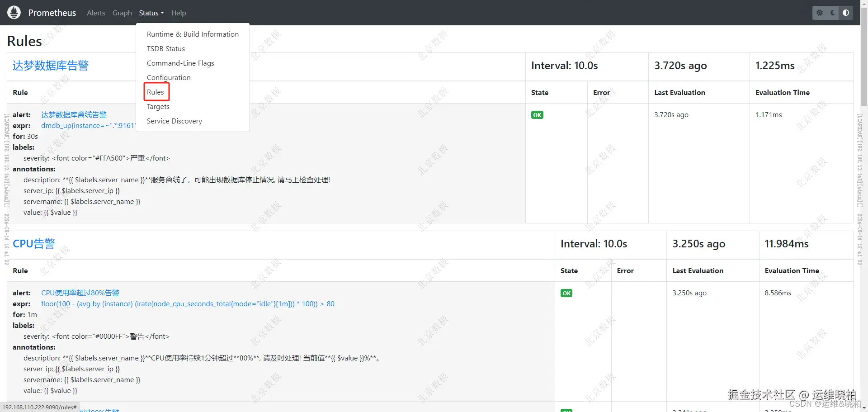The width and height of the screenshot is (868, 412).
Task: Click Interval: 10.0s in 达梦数据库告警 header
Action: (565, 66)
